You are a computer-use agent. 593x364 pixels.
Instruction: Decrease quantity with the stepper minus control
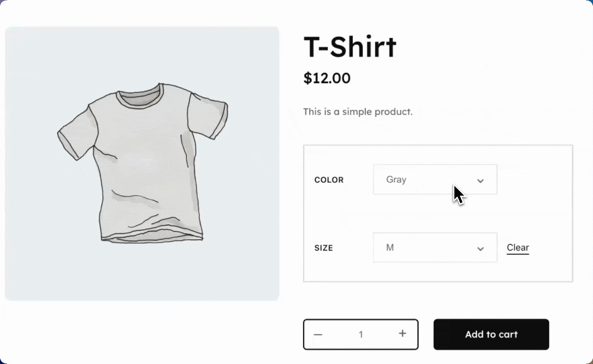318,334
